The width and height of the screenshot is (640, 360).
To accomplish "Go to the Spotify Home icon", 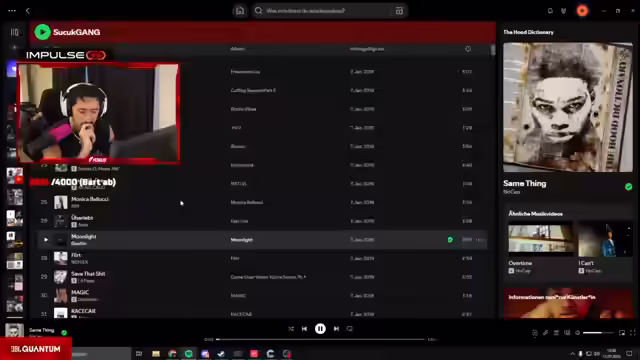I will click(x=240, y=11).
